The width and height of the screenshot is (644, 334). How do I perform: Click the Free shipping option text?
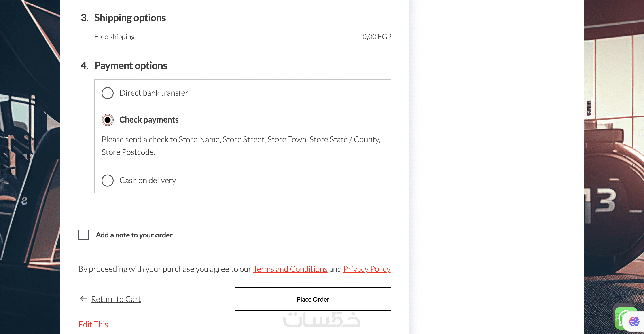pyautogui.click(x=114, y=37)
